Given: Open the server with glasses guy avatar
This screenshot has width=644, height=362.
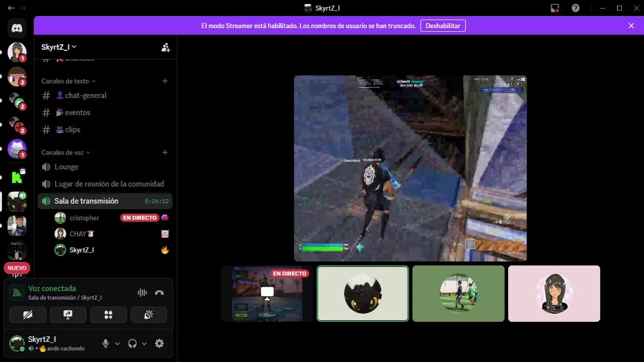Looking at the screenshot, I should click(17, 226).
